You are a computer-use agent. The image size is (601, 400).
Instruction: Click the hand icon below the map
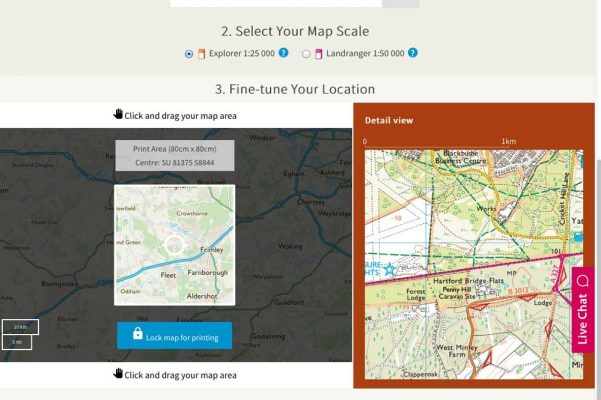118,373
